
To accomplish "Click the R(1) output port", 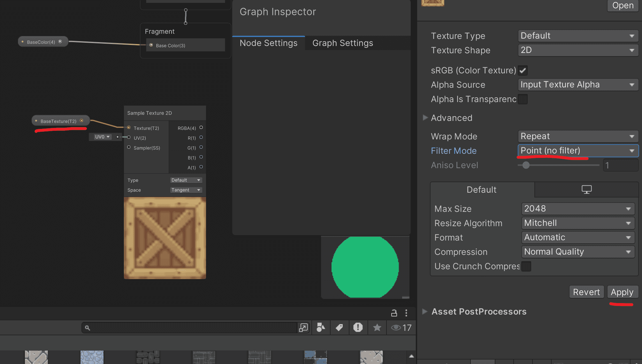I will (x=201, y=137).
